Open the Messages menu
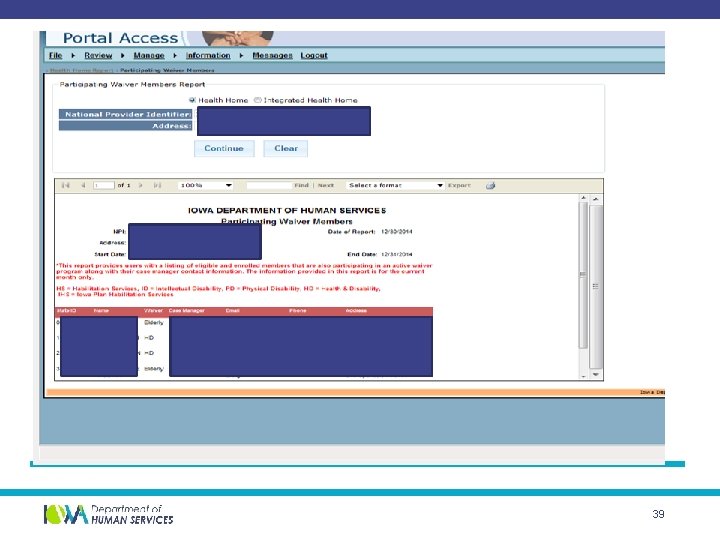720x540 pixels. [x=272, y=55]
